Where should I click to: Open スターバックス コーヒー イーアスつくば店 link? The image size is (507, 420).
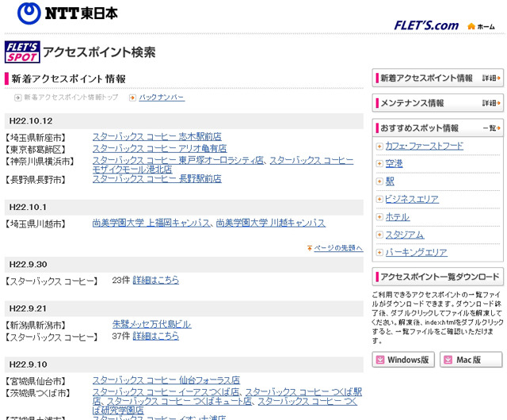click(166, 392)
